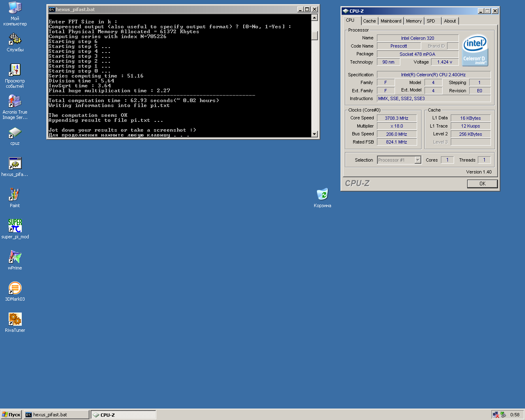Click the Voltage 1.424 v value
The width and height of the screenshot is (525, 420).
point(445,62)
